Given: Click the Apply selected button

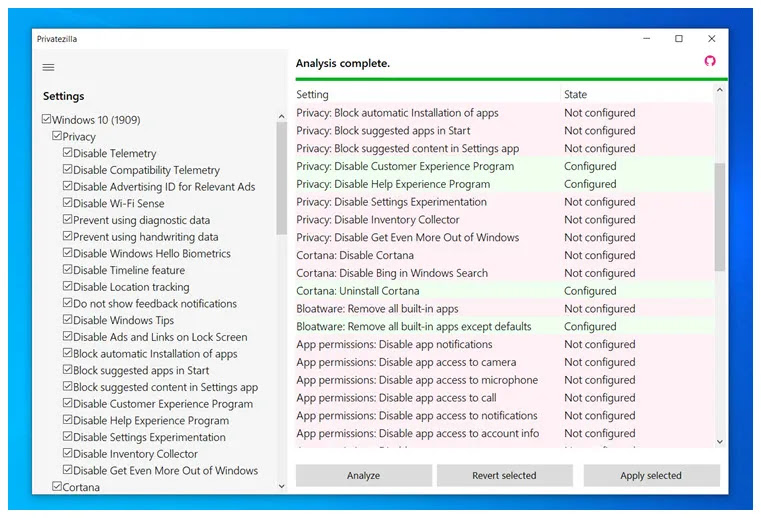Looking at the screenshot, I should point(651,475).
